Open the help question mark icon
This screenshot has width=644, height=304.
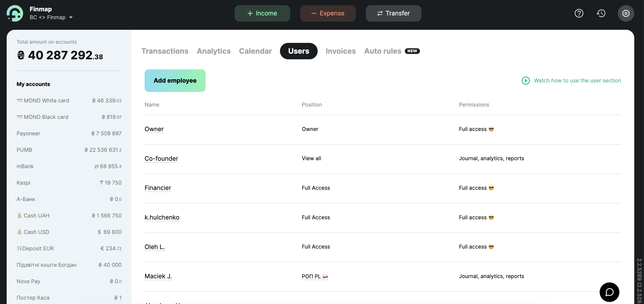579,13
